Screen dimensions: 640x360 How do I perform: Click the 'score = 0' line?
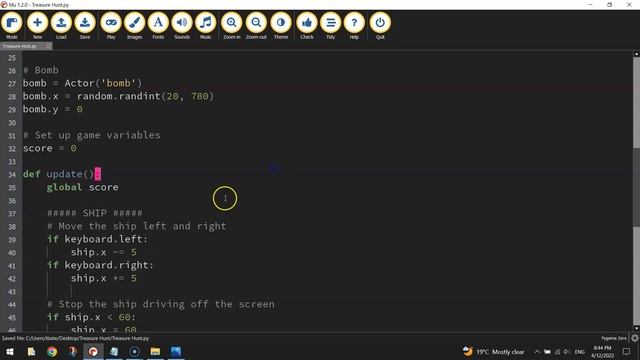49,148
